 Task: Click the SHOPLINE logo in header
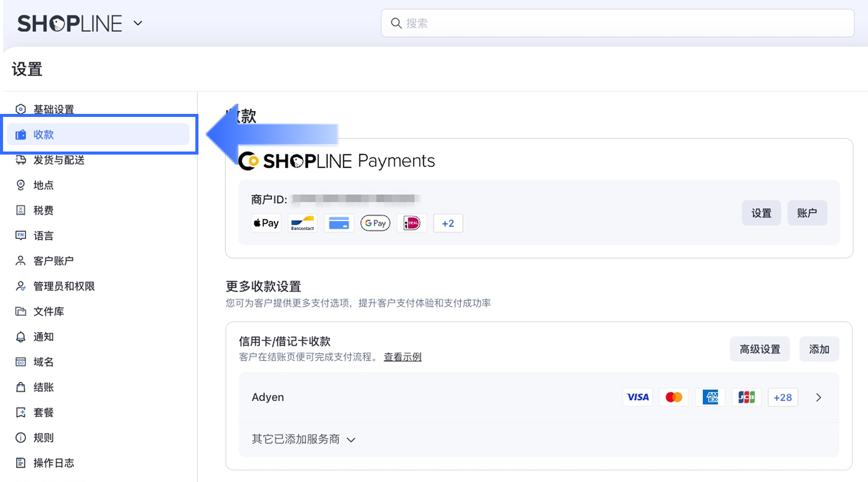(x=70, y=23)
